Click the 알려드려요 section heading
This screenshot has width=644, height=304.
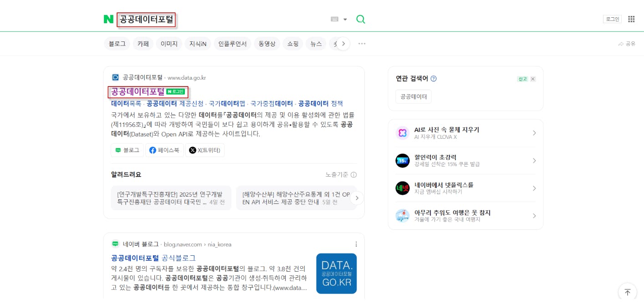(x=126, y=175)
